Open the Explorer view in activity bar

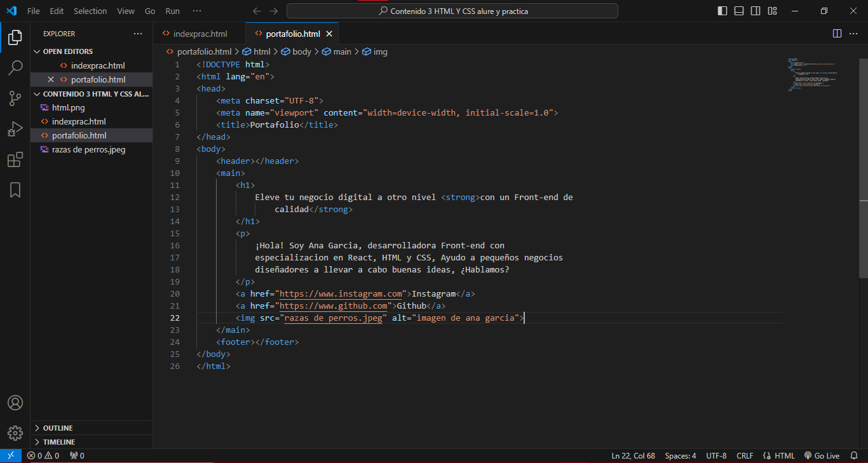tap(15, 38)
